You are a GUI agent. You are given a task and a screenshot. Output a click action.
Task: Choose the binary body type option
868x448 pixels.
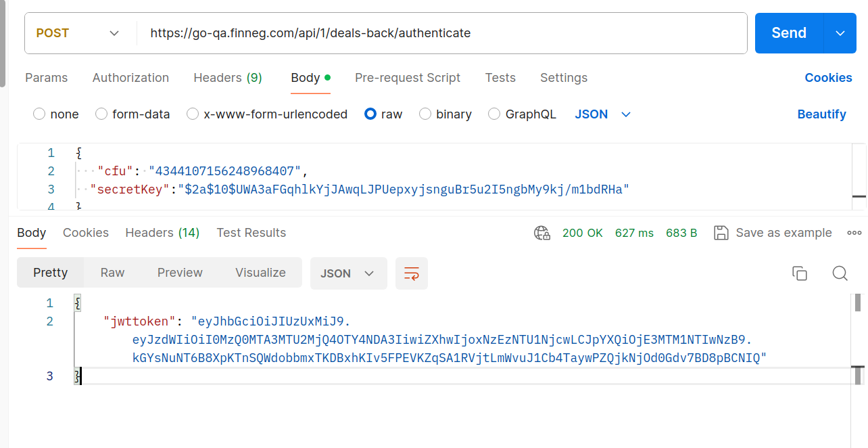point(425,114)
